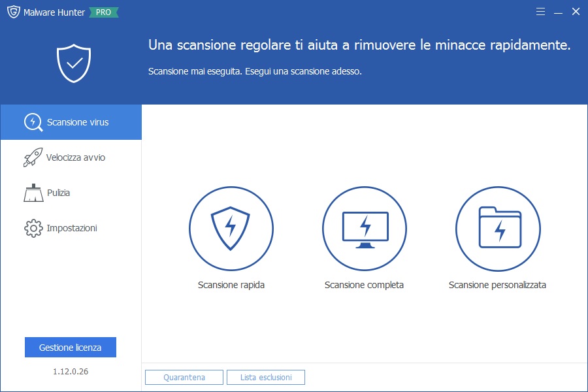This screenshot has width=588, height=392.
Task: Click the Scansione completa label
Action: 364,285
